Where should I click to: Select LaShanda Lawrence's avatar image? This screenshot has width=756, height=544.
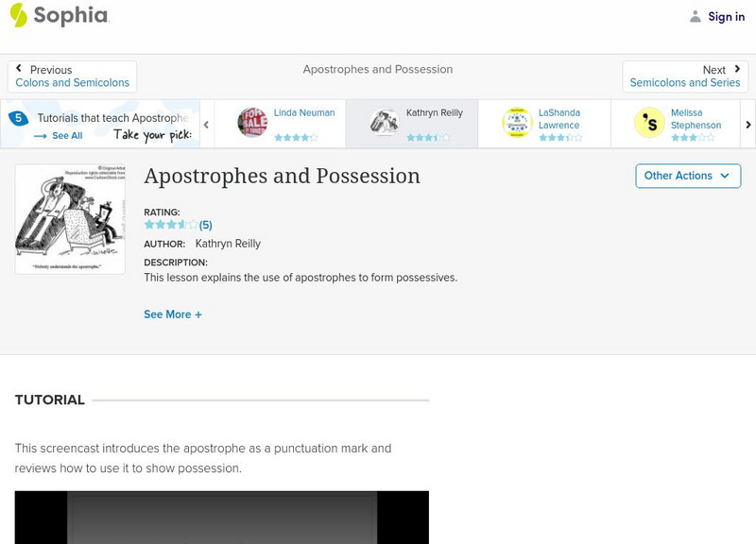pos(517,123)
